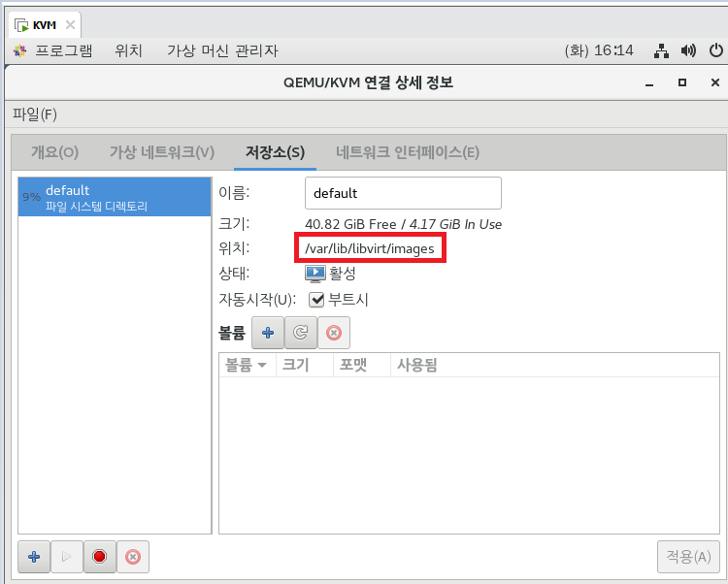Open the 프로그램 menu

(64, 50)
